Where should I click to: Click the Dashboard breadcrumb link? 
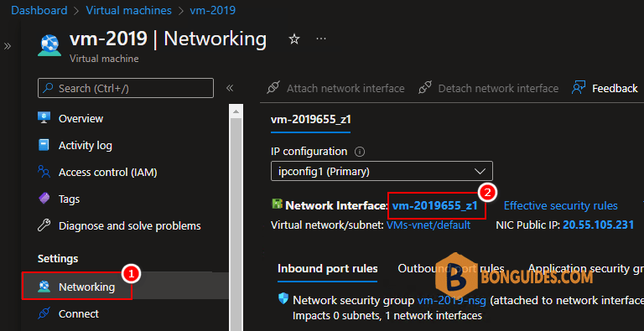(39, 10)
